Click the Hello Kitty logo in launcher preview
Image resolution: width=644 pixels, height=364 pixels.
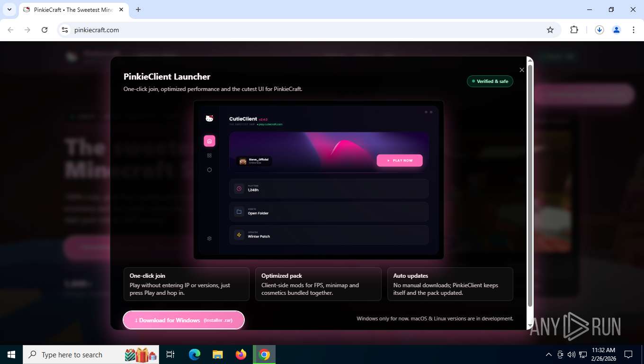point(209,118)
